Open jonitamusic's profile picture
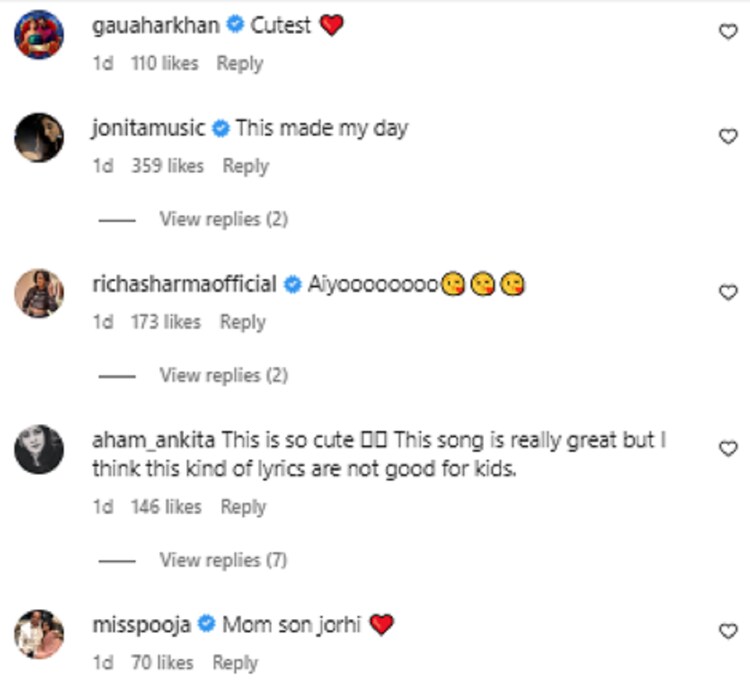The image size is (750, 696). [x=39, y=137]
